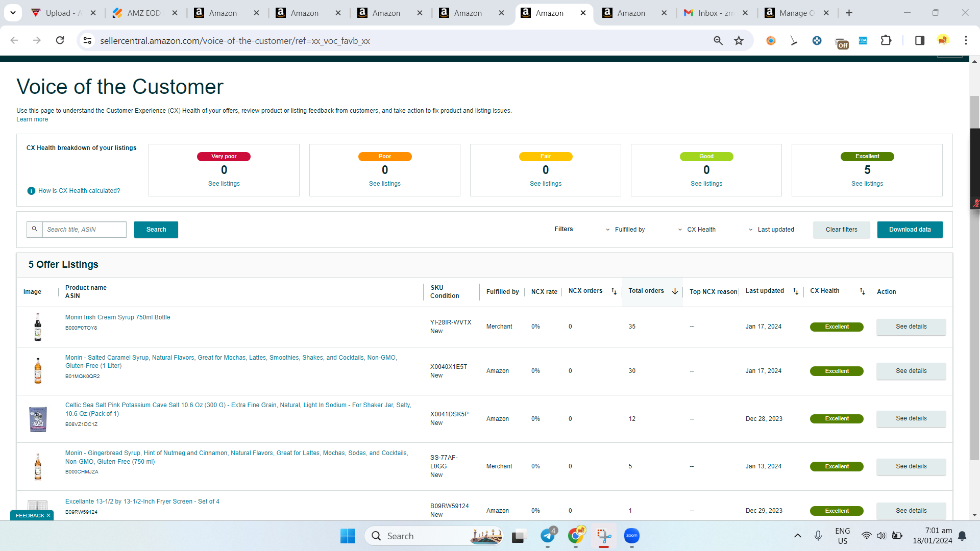980x551 pixels.
Task: Open How is CX Health calculated link
Action: [79, 191]
